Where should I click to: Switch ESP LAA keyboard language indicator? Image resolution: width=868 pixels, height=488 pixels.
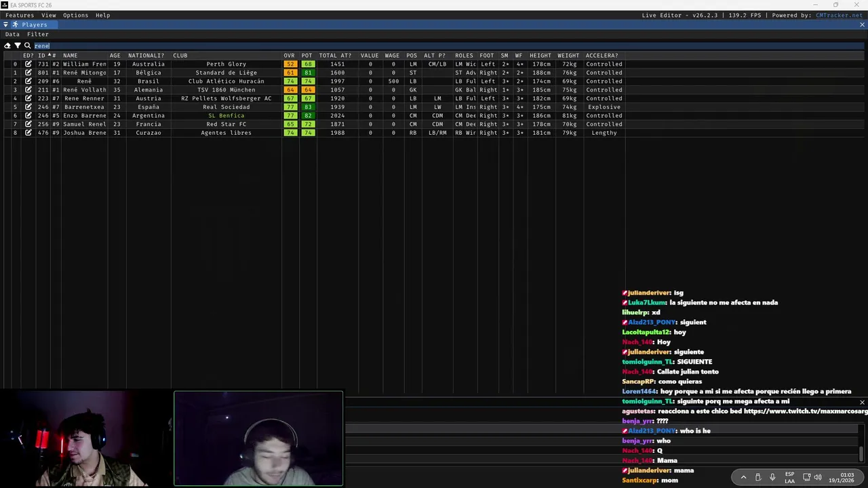point(790,477)
